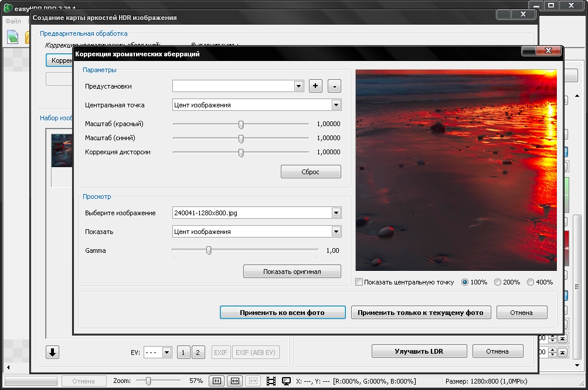Select the 200% preview zoom radio button
This screenshot has height=390, width=588.
point(498,282)
